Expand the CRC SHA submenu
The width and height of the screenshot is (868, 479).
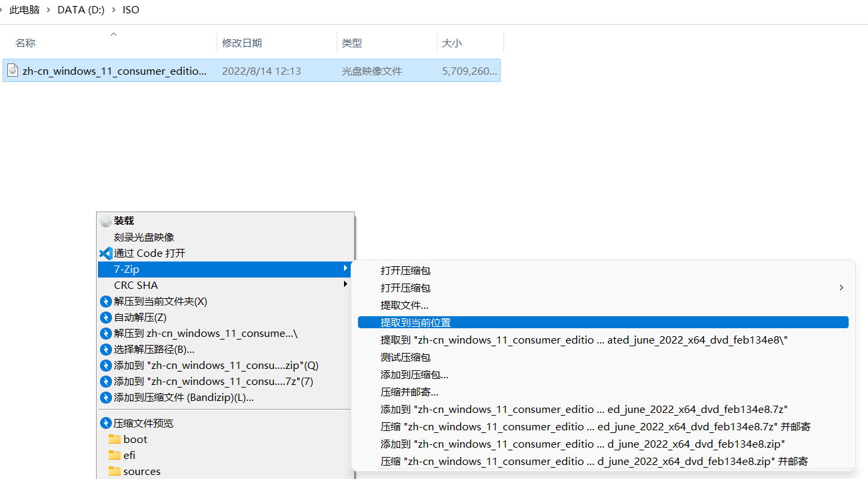point(345,285)
